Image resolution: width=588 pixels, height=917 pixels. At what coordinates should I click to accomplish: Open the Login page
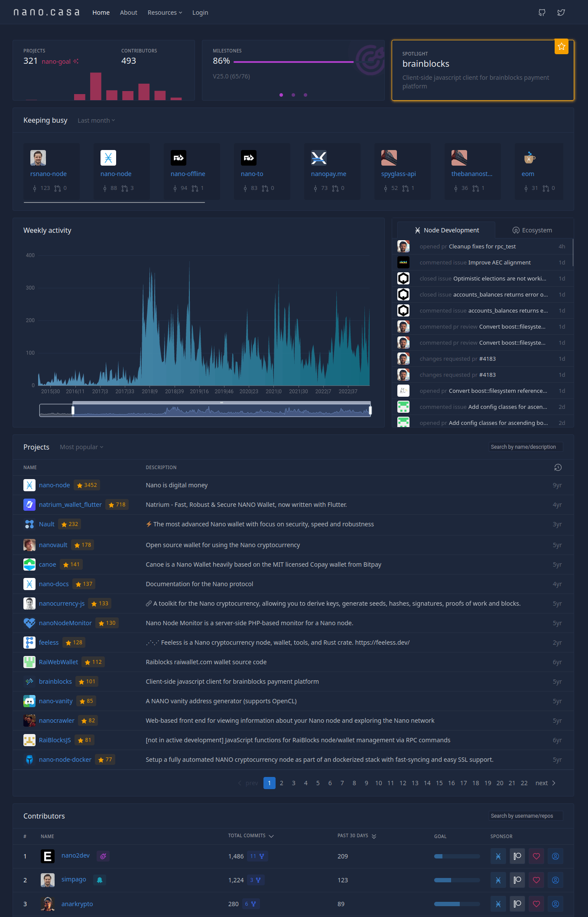[x=200, y=13]
